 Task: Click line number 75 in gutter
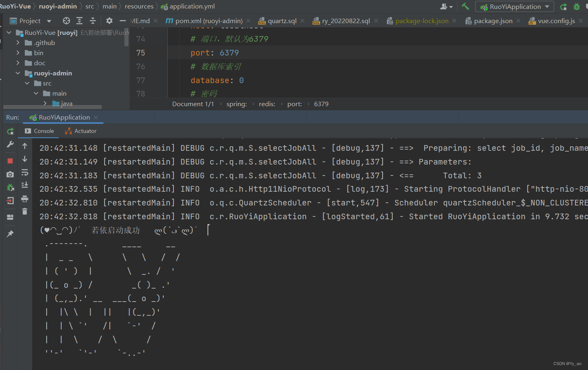pos(141,53)
